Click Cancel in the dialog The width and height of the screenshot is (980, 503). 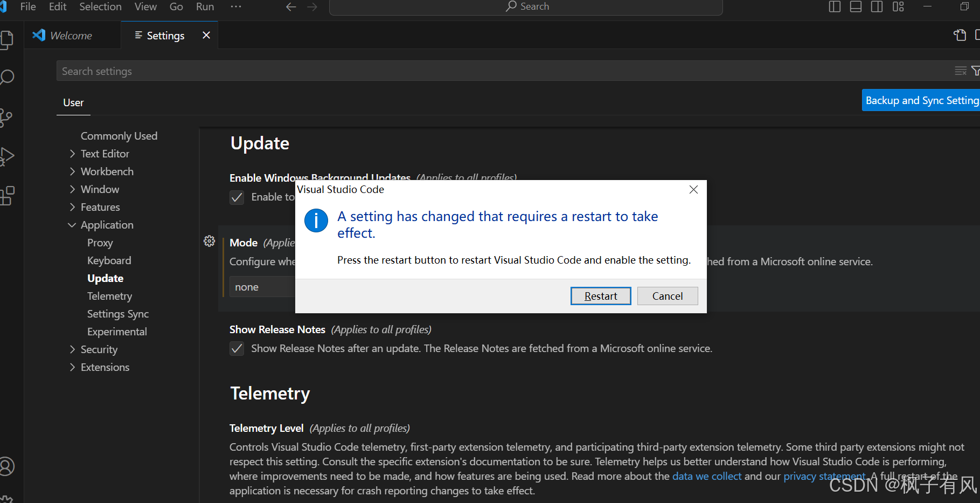668,296
